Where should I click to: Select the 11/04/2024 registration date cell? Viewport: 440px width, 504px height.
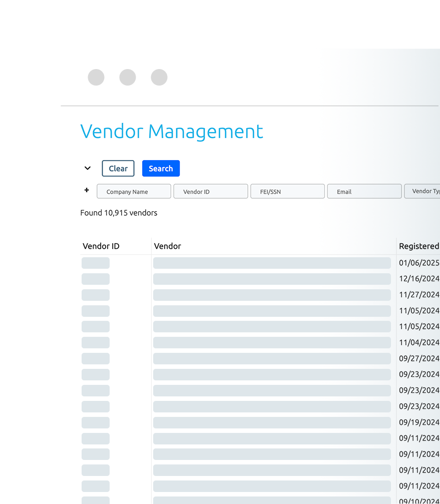coord(418,342)
